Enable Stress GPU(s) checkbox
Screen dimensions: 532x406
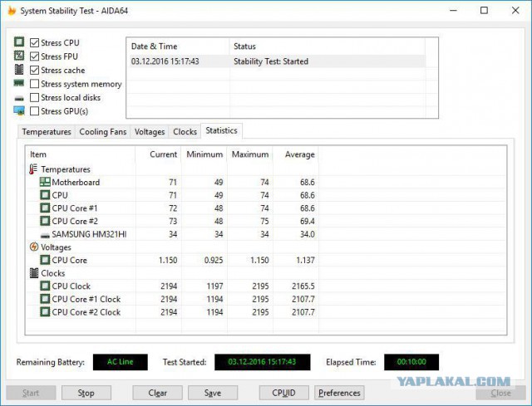34,111
